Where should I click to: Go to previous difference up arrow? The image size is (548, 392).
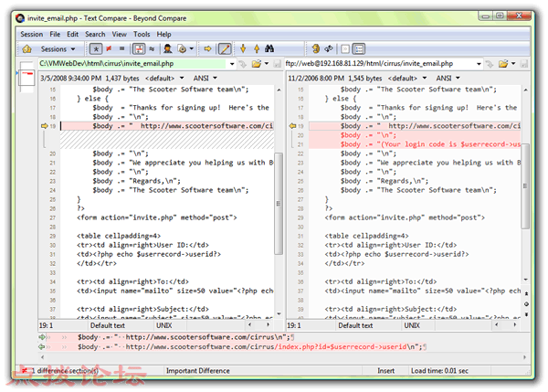coord(257,49)
